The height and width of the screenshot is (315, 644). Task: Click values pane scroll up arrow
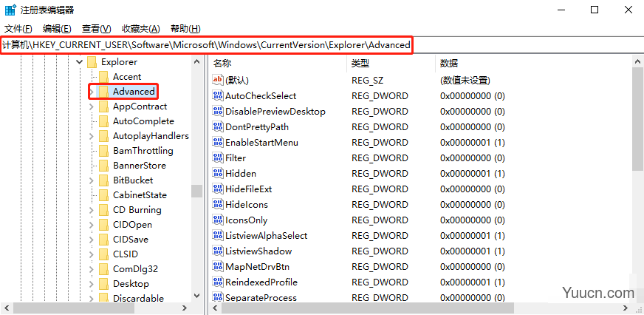pos(637,62)
